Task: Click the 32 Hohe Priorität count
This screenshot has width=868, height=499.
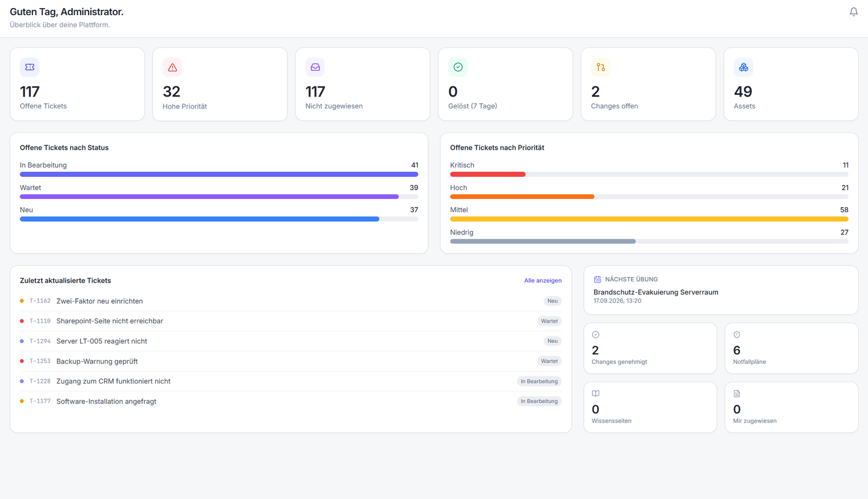Action: 171,92
